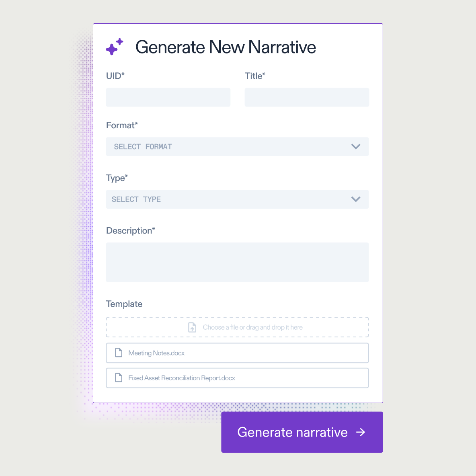Viewport: 476px width, 476px height.
Task: Open the Select Format dropdown
Action: pyautogui.click(x=237, y=146)
